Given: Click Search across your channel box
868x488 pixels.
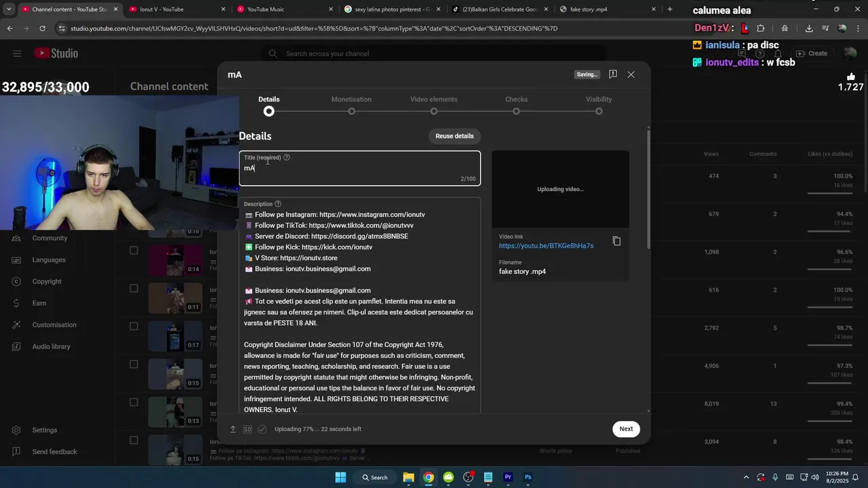Looking at the screenshot, I should pyautogui.click(x=434, y=54).
